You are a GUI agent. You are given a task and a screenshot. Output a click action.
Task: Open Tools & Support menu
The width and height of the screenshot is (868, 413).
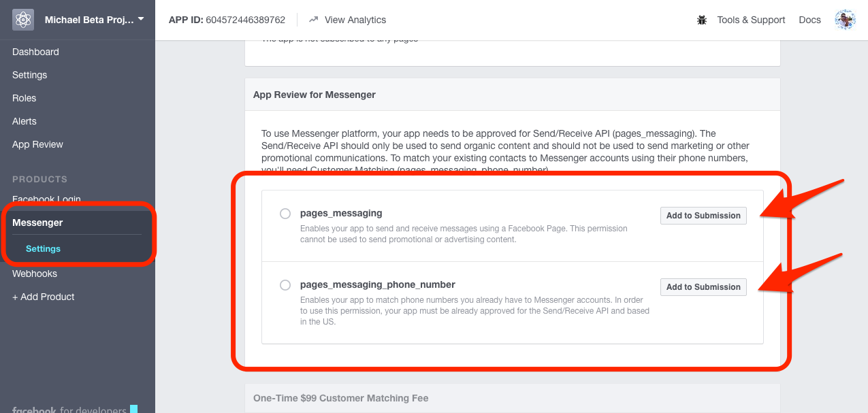[x=751, y=20]
